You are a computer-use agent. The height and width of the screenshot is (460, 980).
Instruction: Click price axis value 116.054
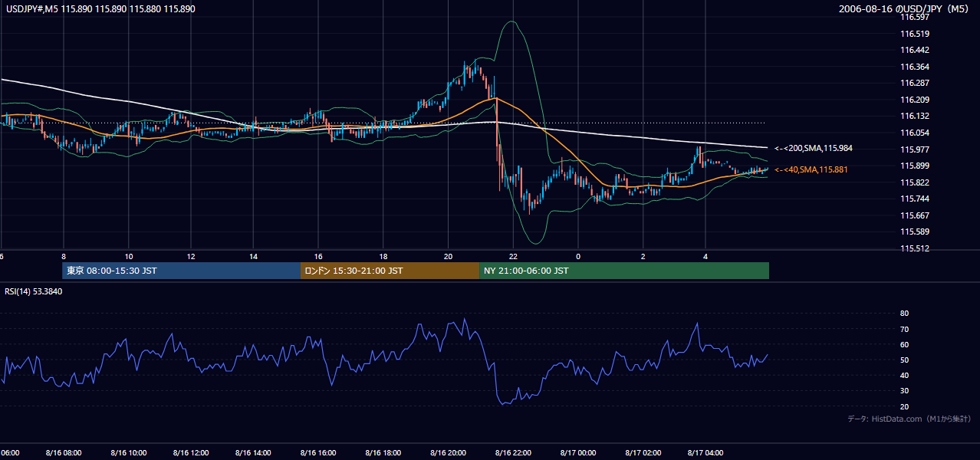(915, 133)
